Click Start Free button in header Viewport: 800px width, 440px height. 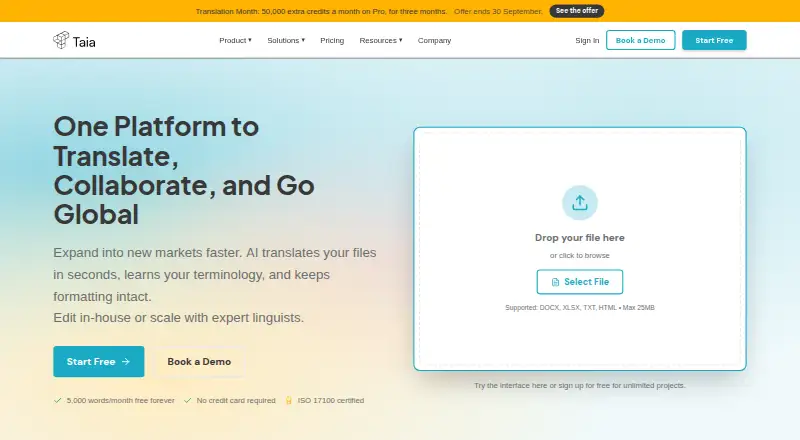714,40
